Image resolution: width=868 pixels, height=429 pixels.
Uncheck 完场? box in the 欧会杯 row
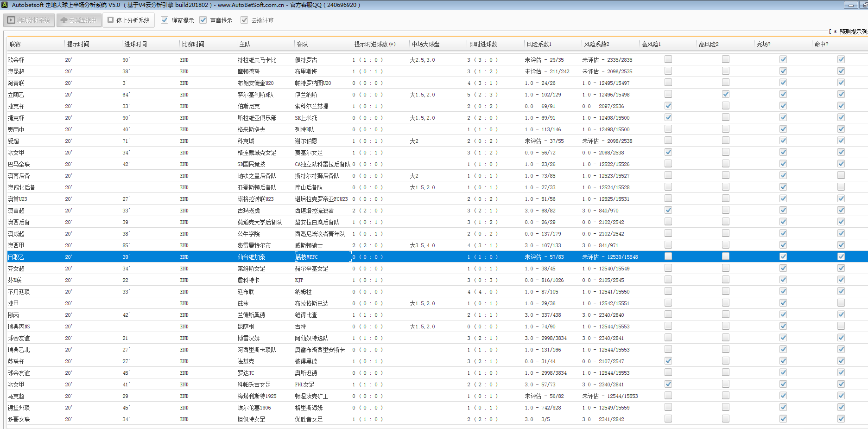[x=783, y=59]
